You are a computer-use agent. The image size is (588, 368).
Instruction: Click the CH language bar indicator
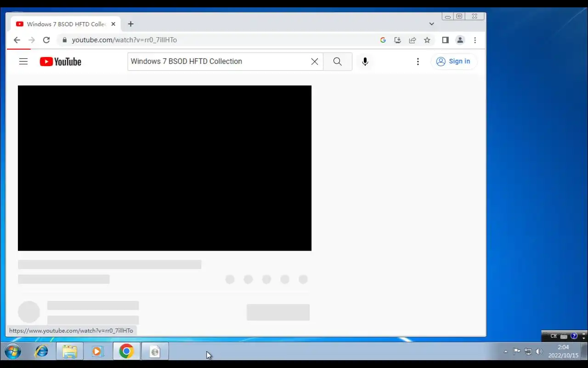click(x=554, y=336)
